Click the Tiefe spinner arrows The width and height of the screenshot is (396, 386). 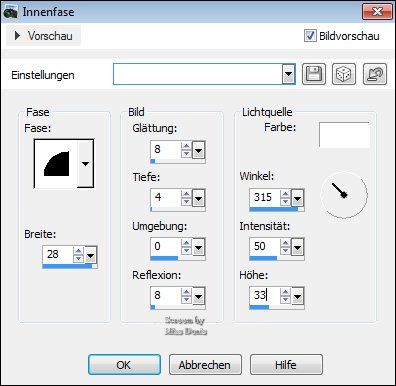click(x=186, y=198)
